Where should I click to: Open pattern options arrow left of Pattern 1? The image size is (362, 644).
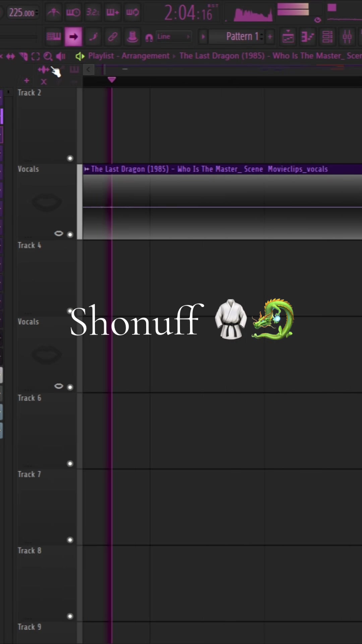(203, 37)
